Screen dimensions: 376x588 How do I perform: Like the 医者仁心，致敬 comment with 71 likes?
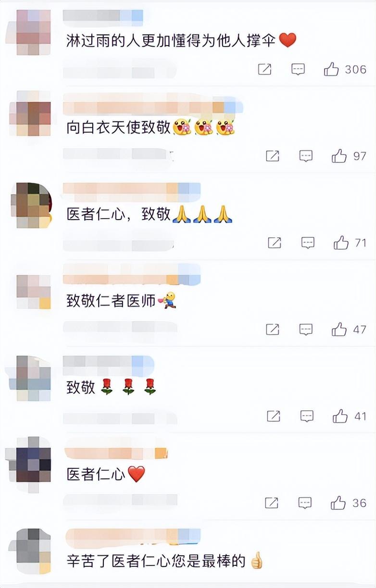click(x=350, y=243)
